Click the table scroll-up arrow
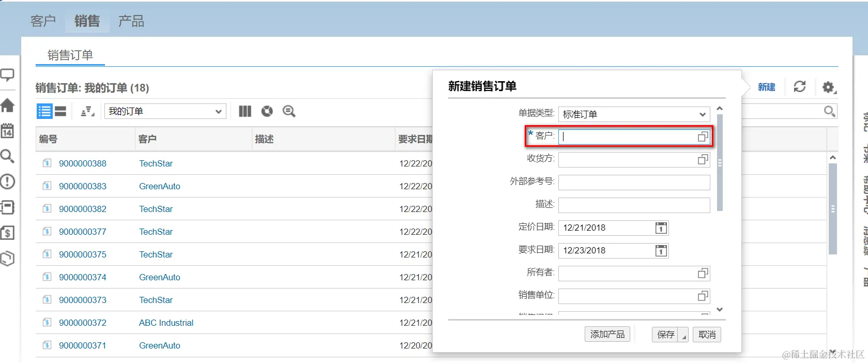The width and height of the screenshot is (868, 363). click(832, 157)
